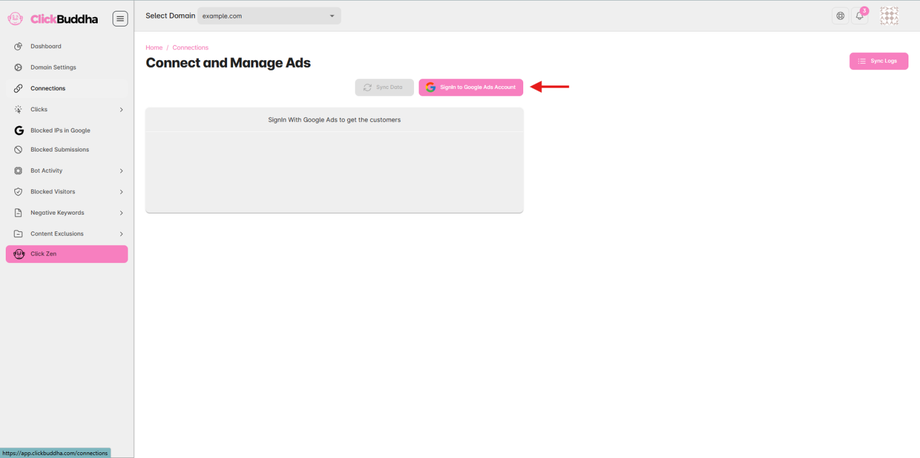This screenshot has width=920, height=458.
Task: Open Sync Logs button
Action: tap(879, 61)
